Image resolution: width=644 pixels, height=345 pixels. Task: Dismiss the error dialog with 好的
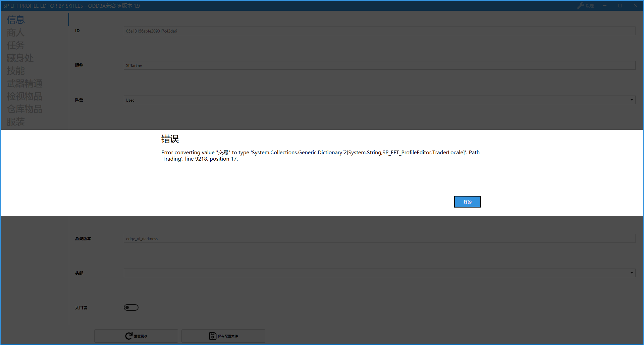click(x=467, y=202)
